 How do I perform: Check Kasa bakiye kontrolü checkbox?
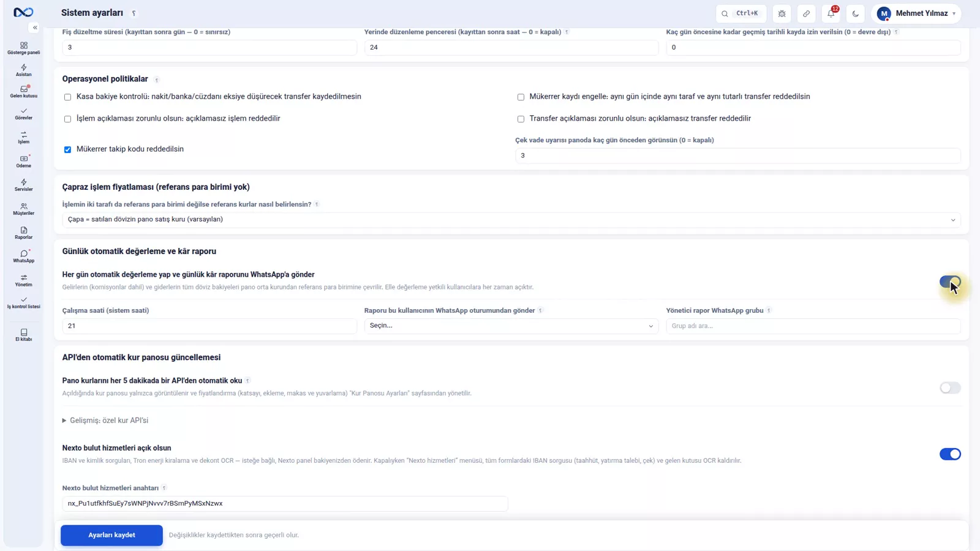point(67,97)
